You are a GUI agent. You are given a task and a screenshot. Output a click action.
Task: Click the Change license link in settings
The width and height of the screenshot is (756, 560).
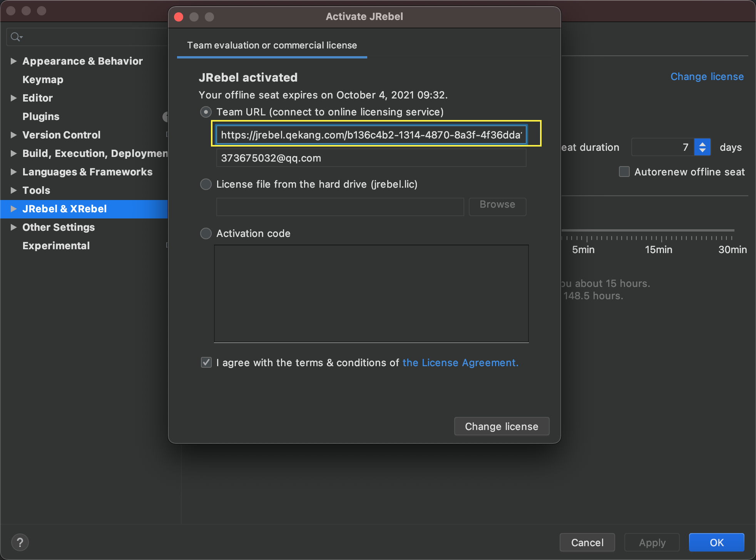(707, 77)
